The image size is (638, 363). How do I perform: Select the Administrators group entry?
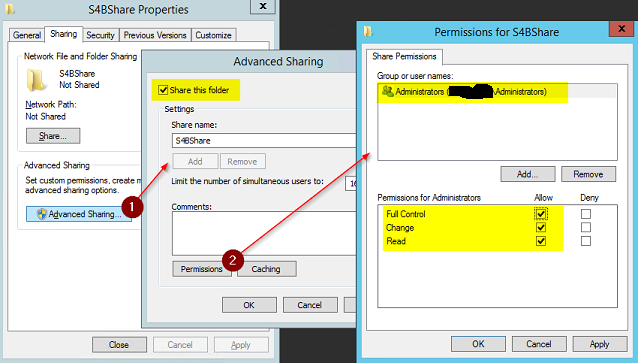pos(497,92)
